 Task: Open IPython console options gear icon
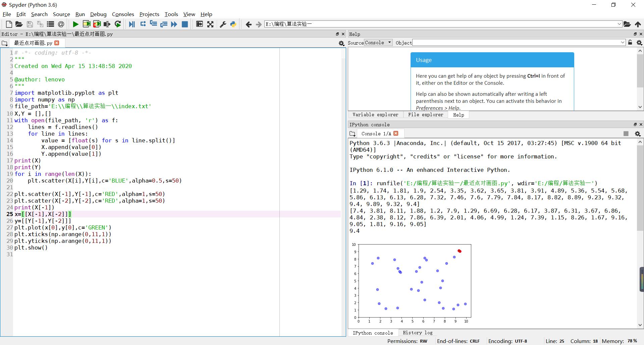tap(638, 134)
